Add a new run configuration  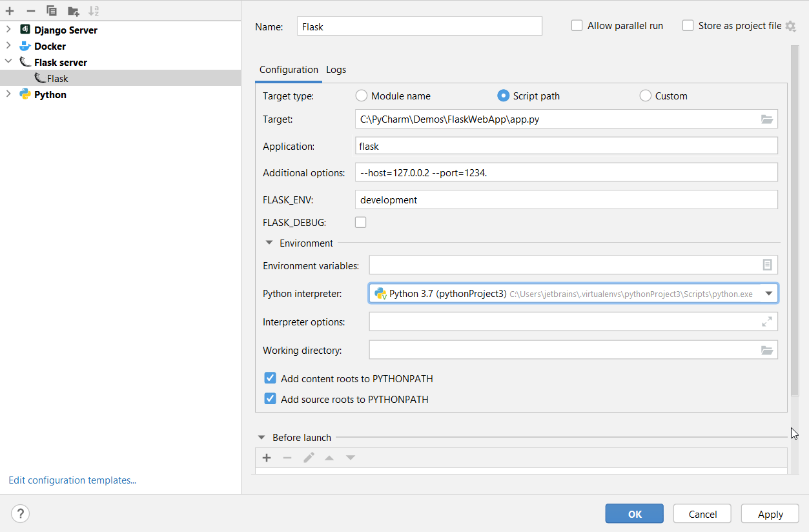click(x=10, y=11)
